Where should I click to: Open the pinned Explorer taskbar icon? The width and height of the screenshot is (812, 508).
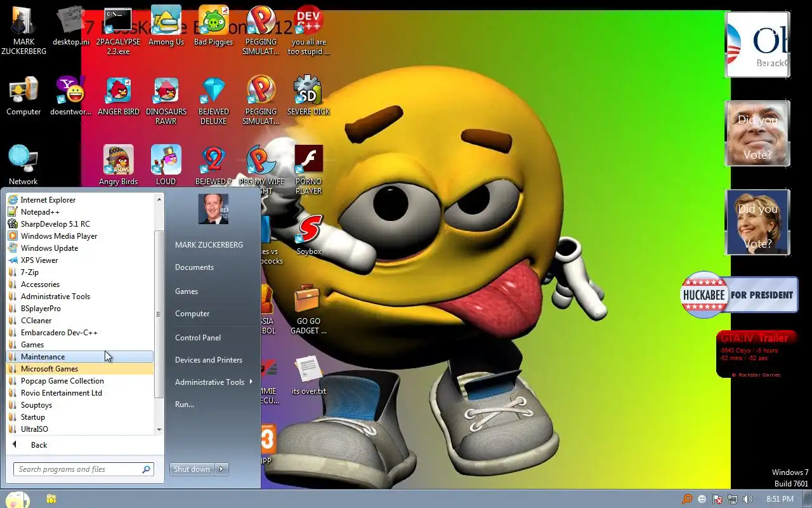point(51,499)
